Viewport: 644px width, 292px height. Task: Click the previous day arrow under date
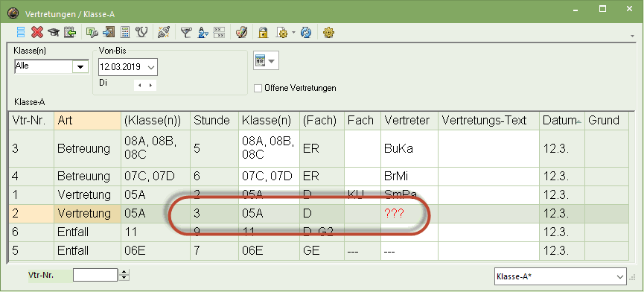pos(140,86)
